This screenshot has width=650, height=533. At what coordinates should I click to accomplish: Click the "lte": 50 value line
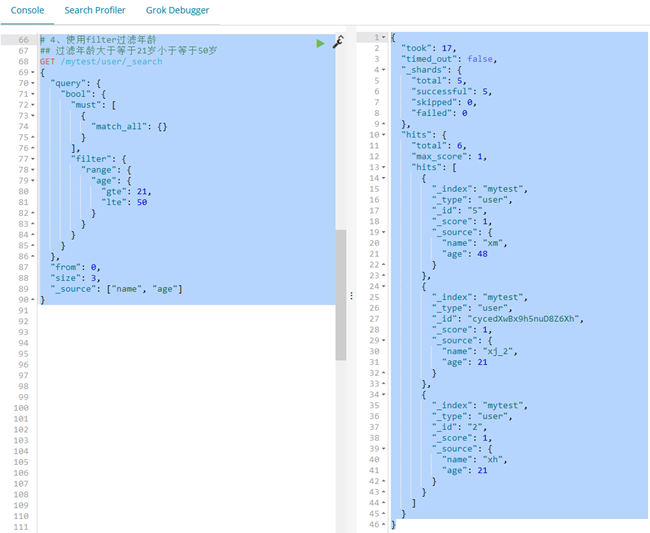click(124, 202)
